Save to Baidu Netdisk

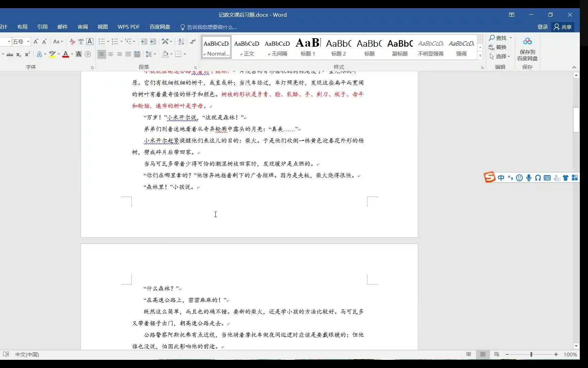pyautogui.click(x=527, y=49)
